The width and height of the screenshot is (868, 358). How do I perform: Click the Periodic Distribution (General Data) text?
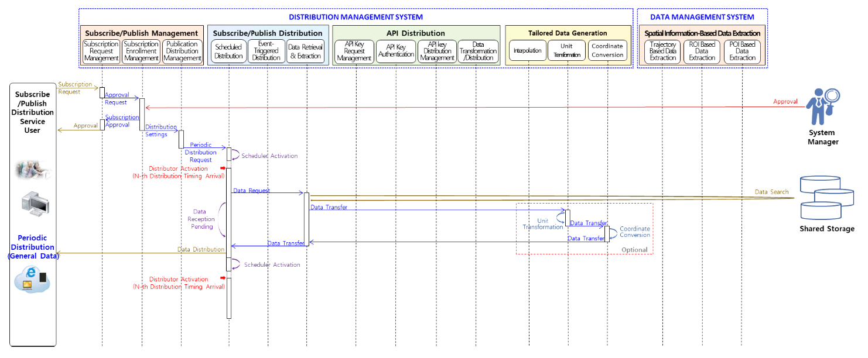coord(32,247)
